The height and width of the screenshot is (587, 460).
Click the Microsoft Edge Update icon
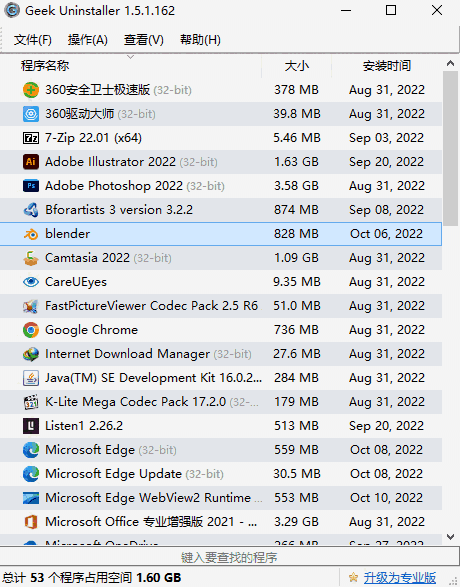31,474
